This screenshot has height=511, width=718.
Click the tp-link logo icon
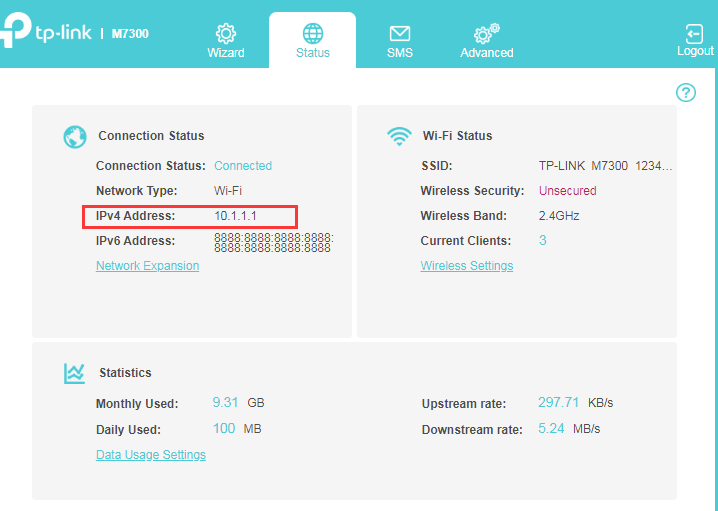click(x=16, y=30)
